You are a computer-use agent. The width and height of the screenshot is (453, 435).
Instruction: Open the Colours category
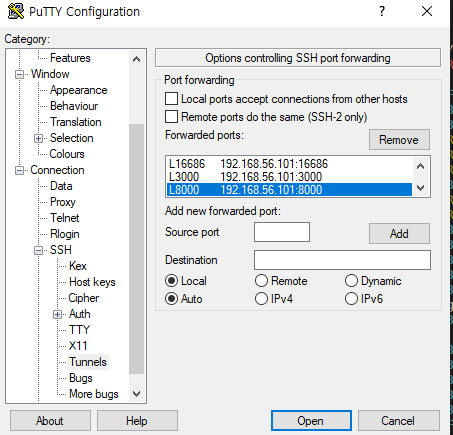[67, 154]
